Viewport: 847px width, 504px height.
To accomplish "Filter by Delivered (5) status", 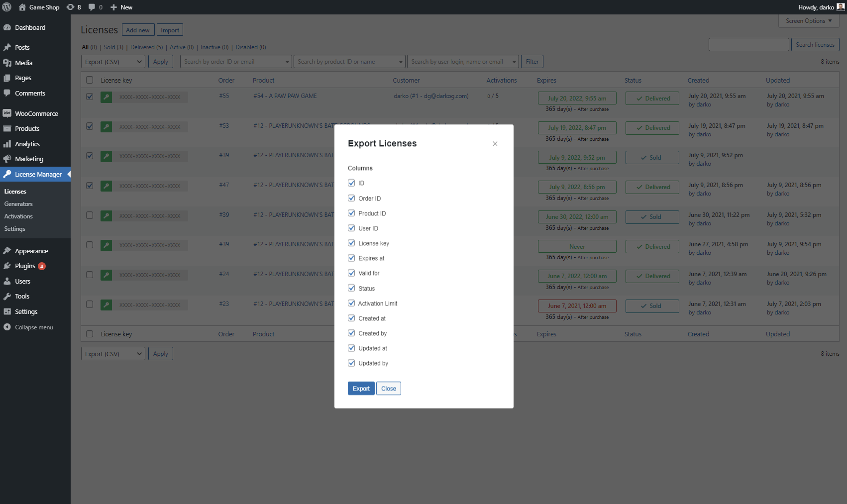I will 147,47.
